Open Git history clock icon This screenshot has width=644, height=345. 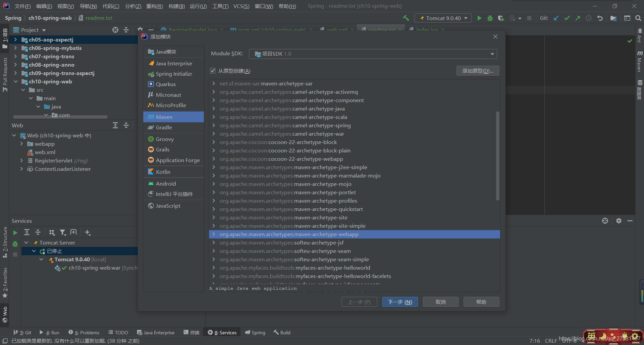coord(589,18)
